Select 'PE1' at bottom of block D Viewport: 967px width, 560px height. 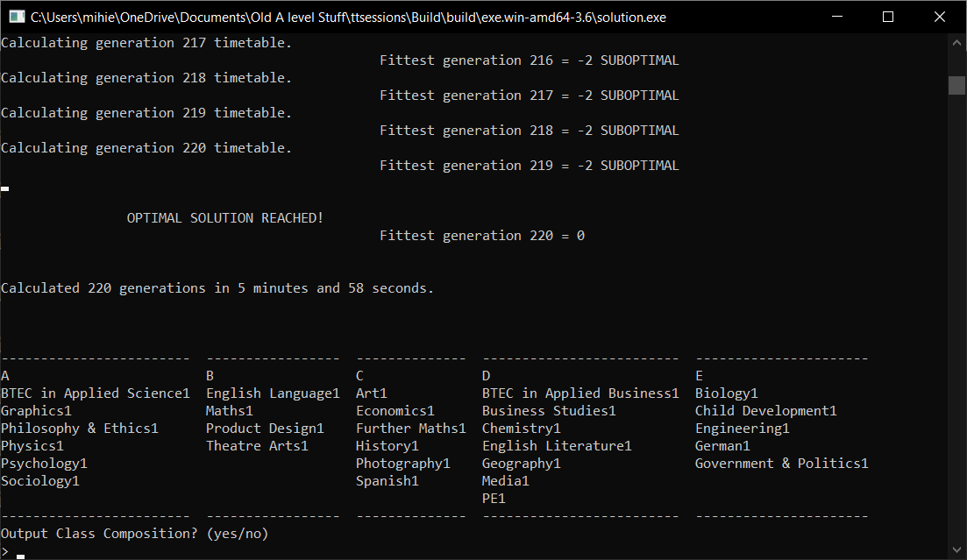[x=494, y=499]
